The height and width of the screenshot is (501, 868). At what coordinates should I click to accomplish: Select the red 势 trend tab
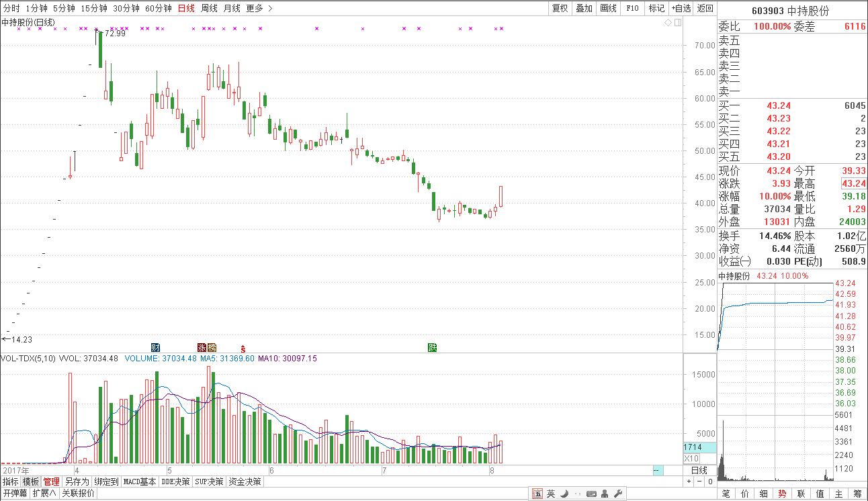click(783, 494)
